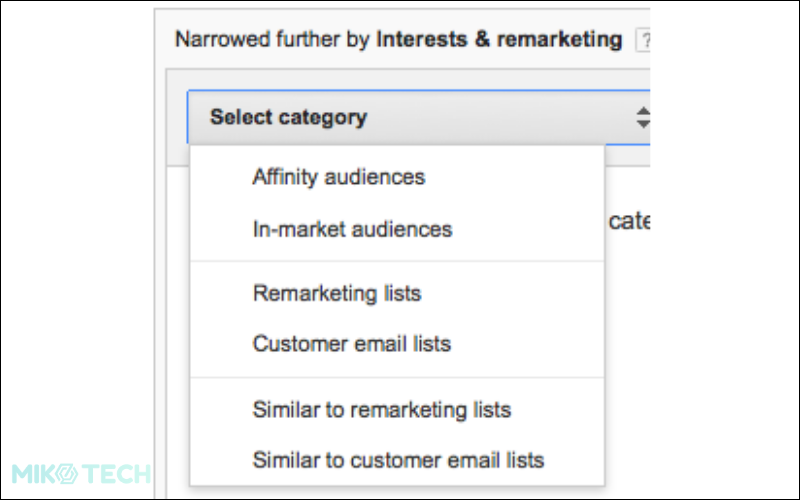Image resolution: width=800 pixels, height=500 pixels.
Task: Click the divider above Similar to remarketing lists
Action: pos(397,378)
